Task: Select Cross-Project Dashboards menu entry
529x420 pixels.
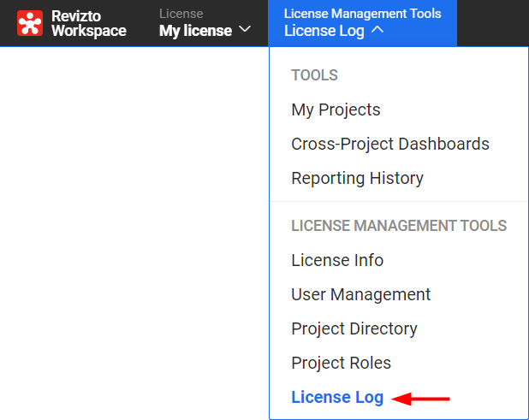Action: click(390, 144)
